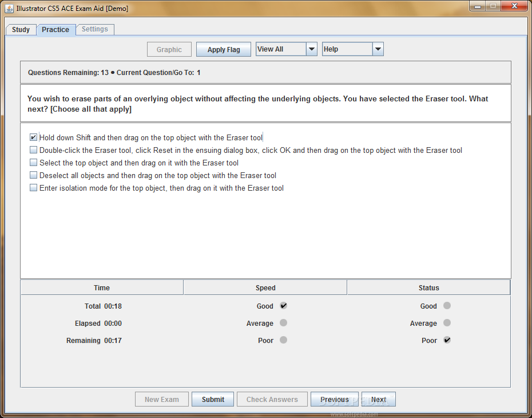The image size is (532, 418).
Task: Click the Speed Average indicator
Action: pyautogui.click(x=283, y=322)
